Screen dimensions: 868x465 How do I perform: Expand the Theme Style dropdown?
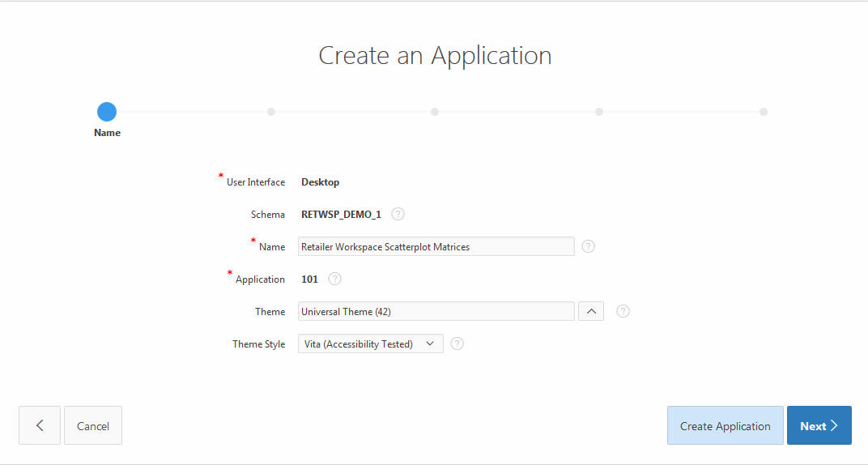[370, 343]
